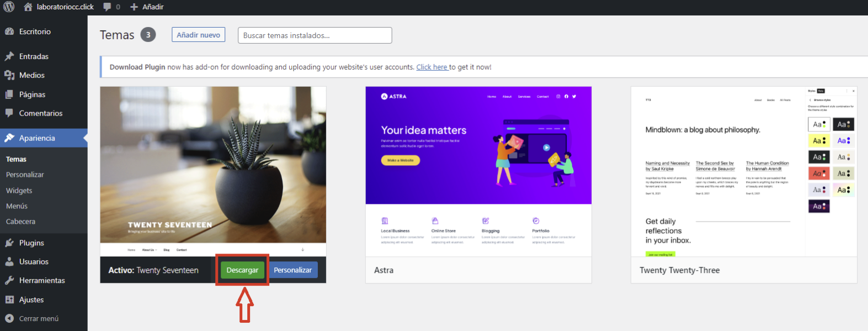This screenshot has height=331, width=868.
Task: Click the Usuarios person icon
Action: tap(9, 261)
